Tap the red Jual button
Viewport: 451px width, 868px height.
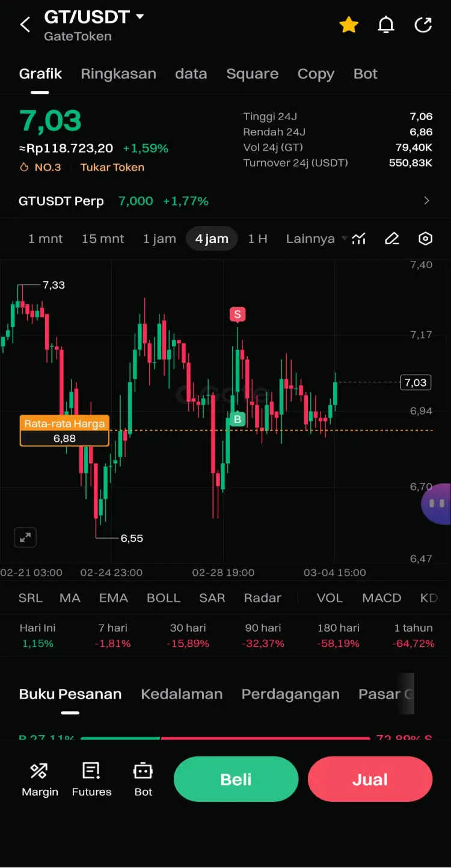coord(370,779)
